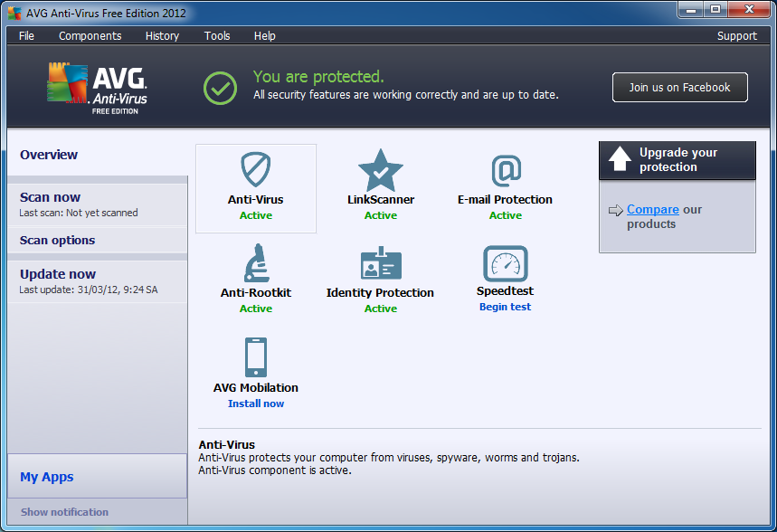This screenshot has width=777, height=532.
Task: Open My Apps panel
Action: coord(97,476)
